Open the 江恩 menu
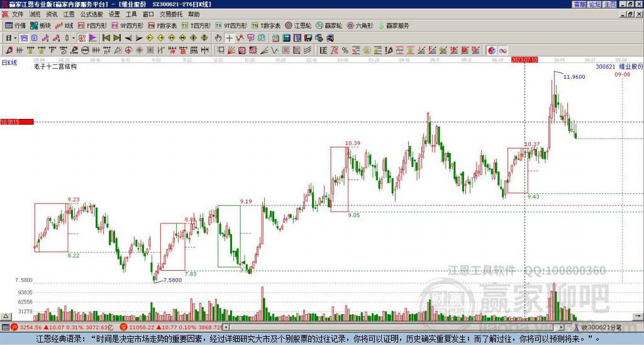Screen dimensions: 644x345 69,14
